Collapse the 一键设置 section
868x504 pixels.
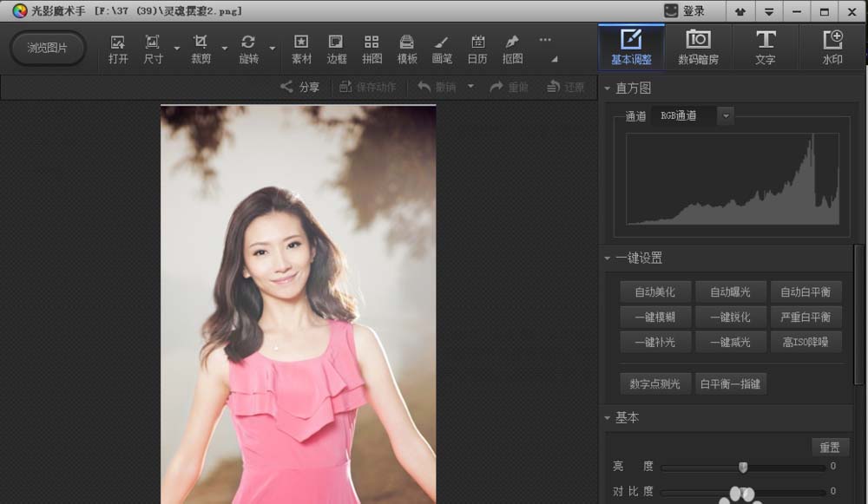[608, 259]
